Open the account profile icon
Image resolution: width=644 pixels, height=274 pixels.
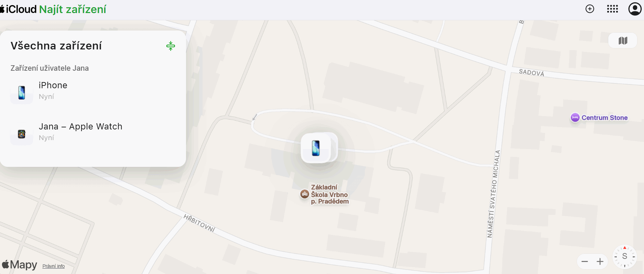[x=635, y=9]
